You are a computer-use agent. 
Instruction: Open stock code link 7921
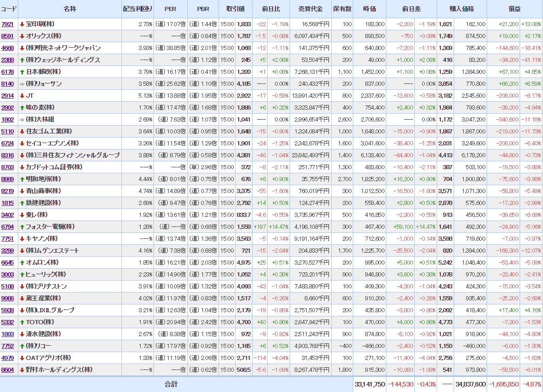tap(7, 24)
